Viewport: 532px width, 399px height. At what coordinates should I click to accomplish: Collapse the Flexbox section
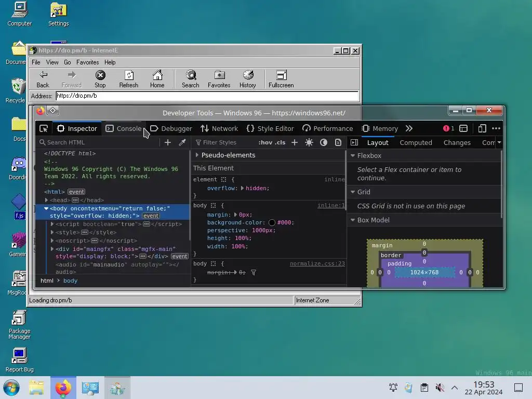[x=353, y=156]
